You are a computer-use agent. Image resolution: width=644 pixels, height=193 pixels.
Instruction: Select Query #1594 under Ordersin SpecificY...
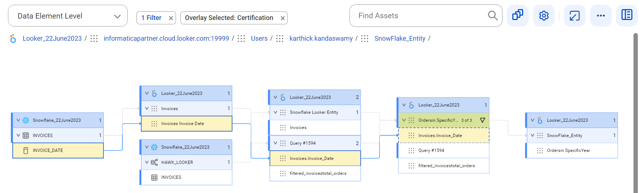point(443,150)
